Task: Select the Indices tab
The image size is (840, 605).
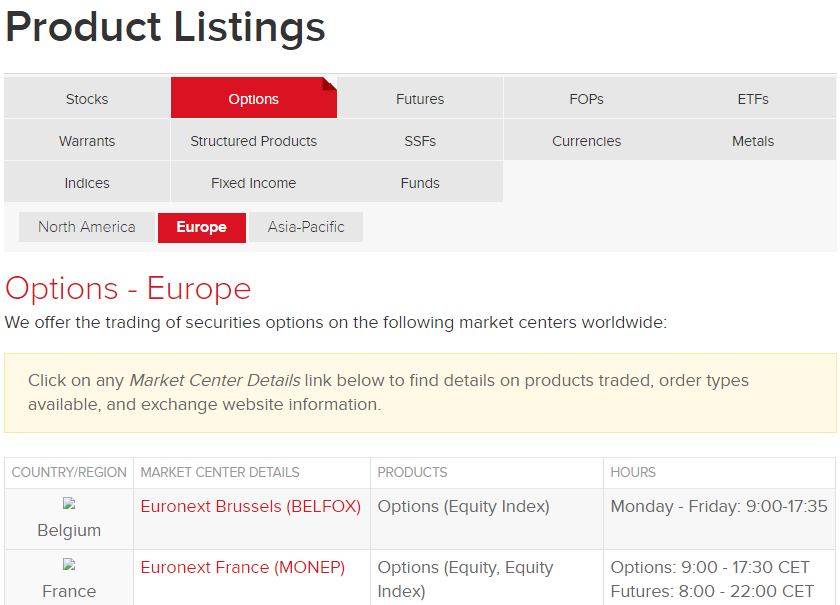Action: (x=87, y=183)
